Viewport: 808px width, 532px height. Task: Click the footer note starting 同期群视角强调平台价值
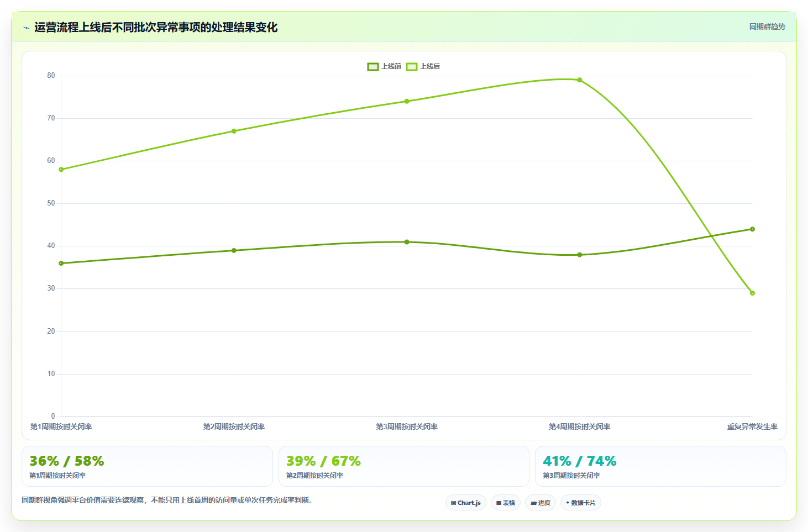coord(169,501)
